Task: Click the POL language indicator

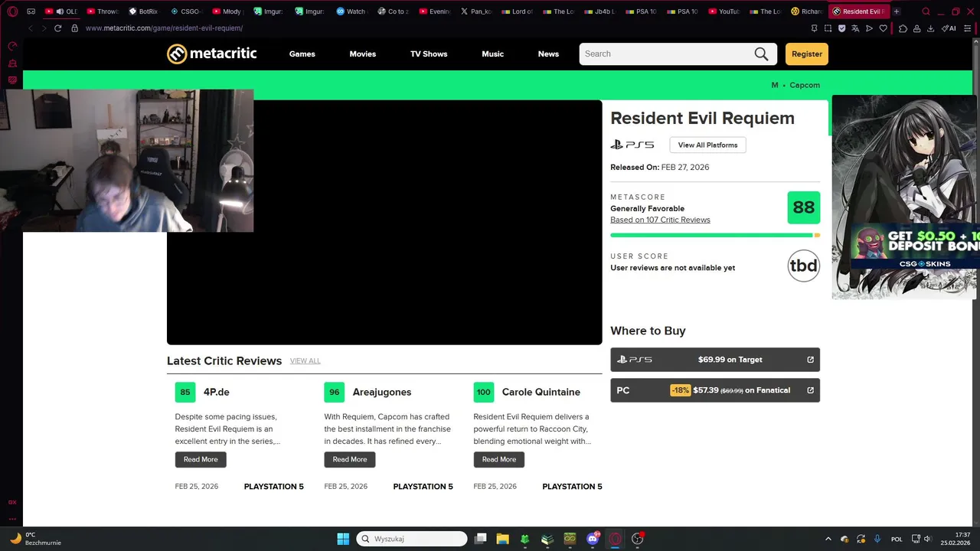Action: (x=897, y=539)
